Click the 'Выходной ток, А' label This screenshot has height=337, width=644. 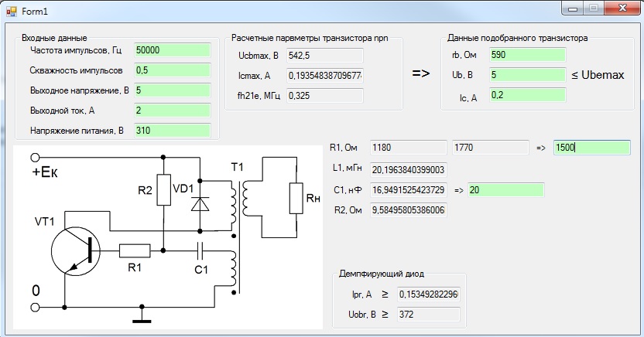click(x=62, y=111)
